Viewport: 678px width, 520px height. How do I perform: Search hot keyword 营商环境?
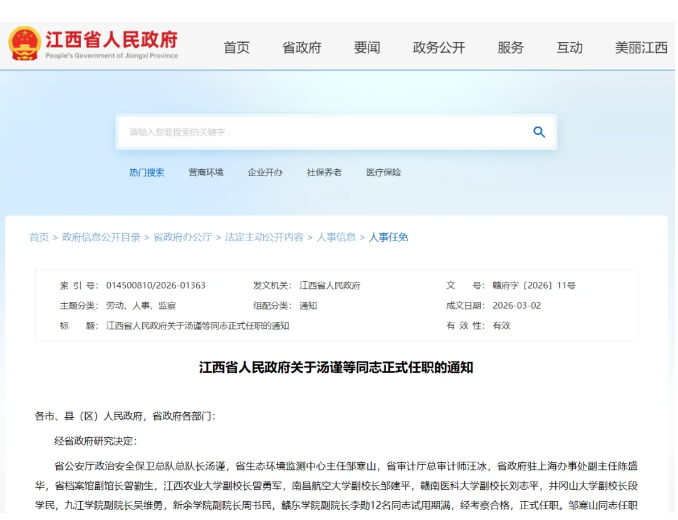pyautogui.click(x=206, y=172)
